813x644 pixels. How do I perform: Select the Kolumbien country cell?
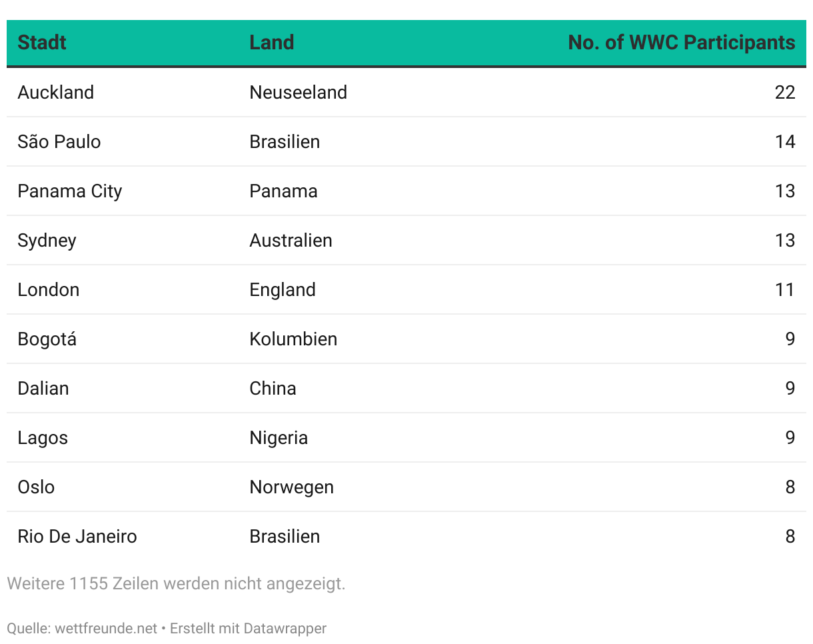(x=293, y=339)
